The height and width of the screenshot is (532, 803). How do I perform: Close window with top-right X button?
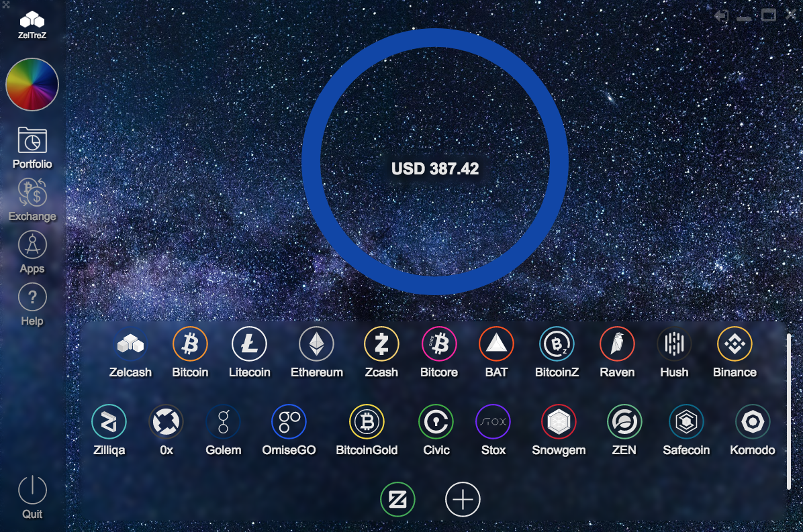pyautogui.click(x=791, y=15)
